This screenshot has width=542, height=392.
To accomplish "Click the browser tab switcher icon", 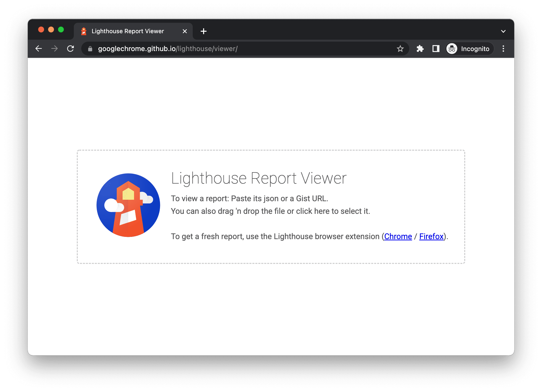I will (503, 31).
